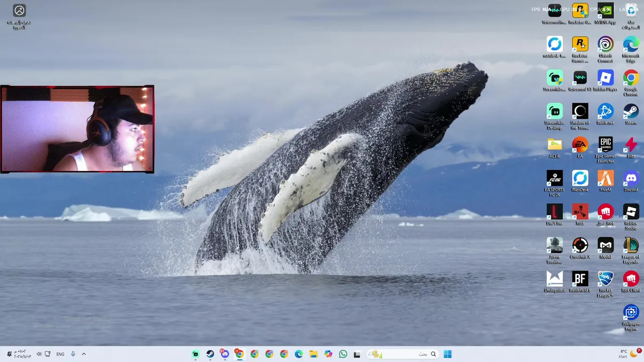Viewport: 644px width, 362px height.
Task: Open the Steam desktop shortcut
Action: pos(631,114)
